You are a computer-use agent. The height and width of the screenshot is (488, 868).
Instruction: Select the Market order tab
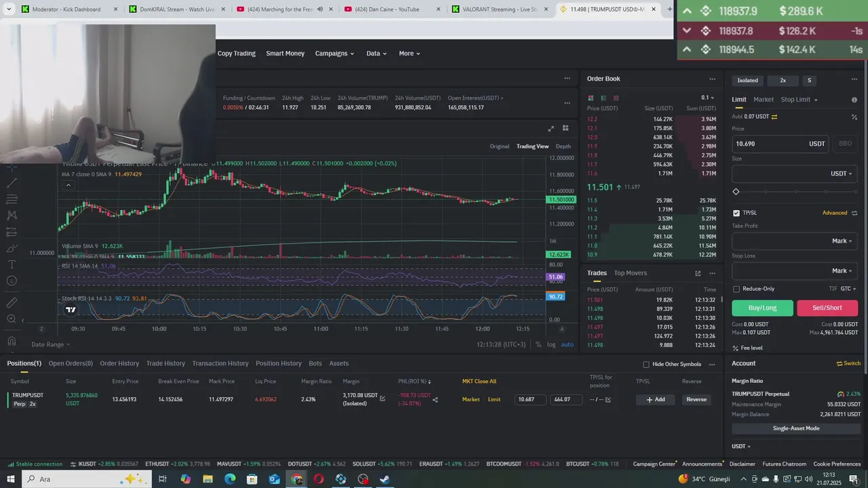click(x=764, y=100)
